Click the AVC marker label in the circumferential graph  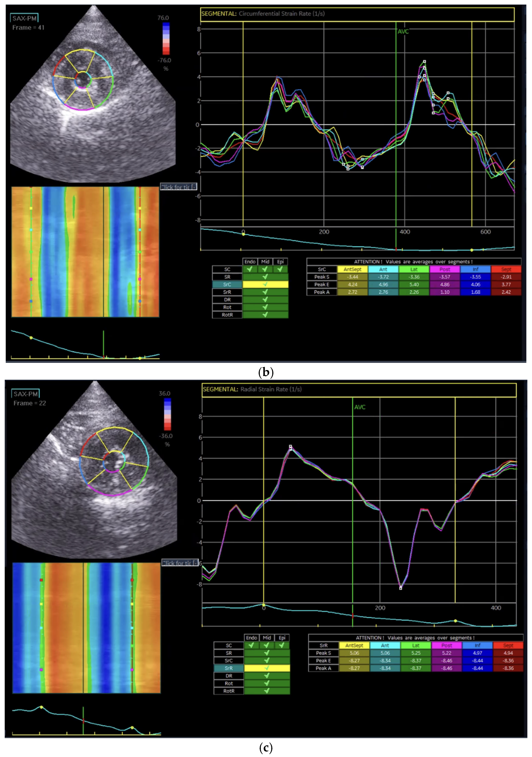(403, 31)
